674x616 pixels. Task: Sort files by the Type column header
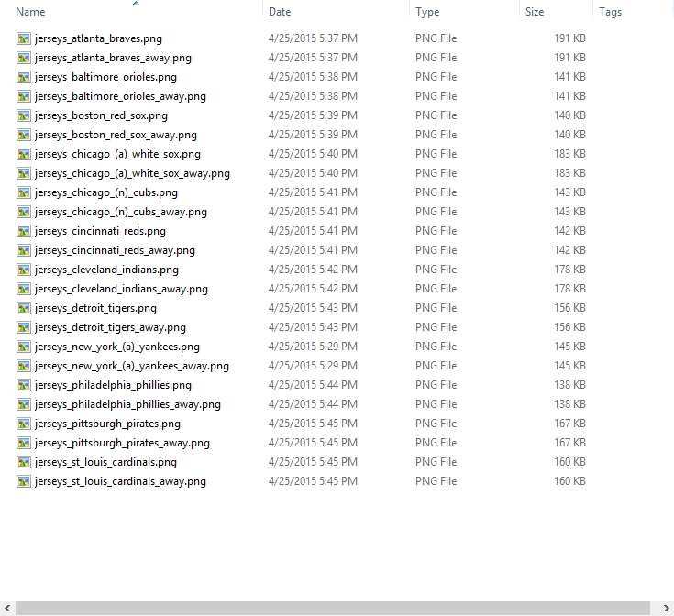(427, 12)
